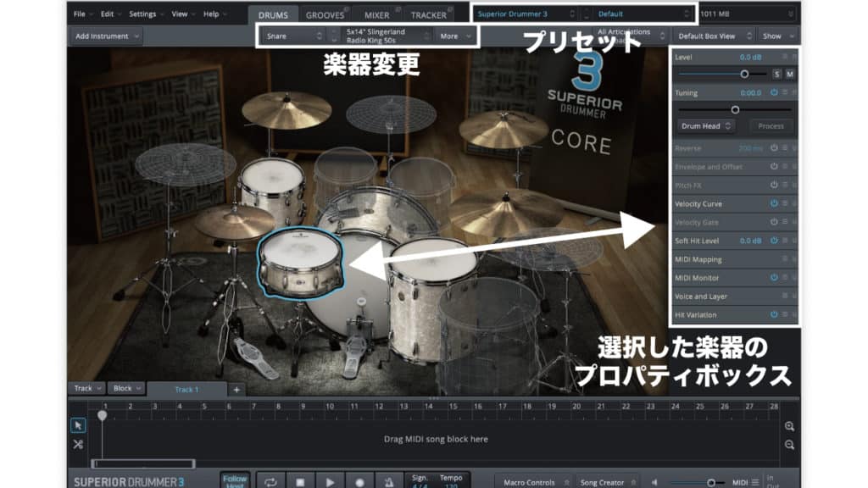This screenshot has width=868, height=488.
Task: Open the Superior Drummer 3 library dropdown
Action: point(526,14)
